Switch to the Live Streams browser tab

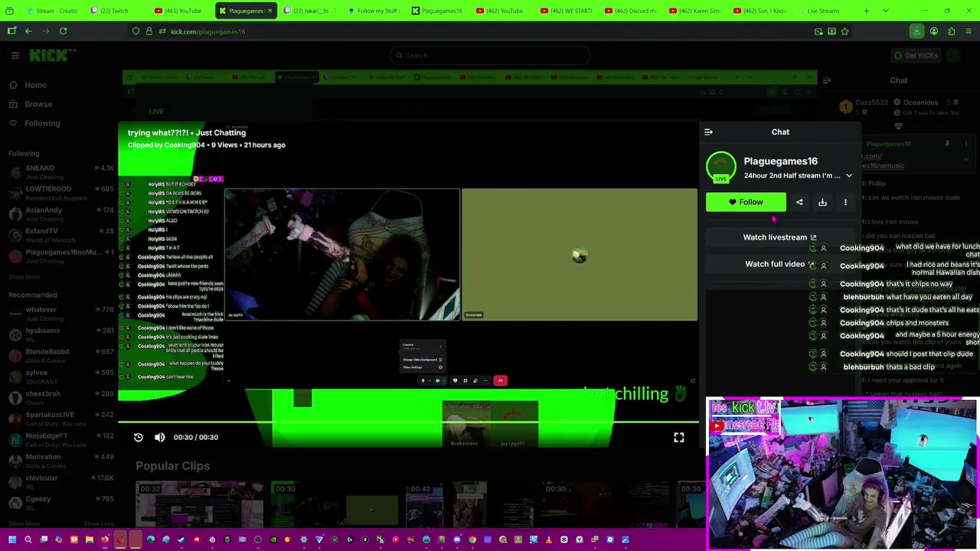click(x=823, y=11)
